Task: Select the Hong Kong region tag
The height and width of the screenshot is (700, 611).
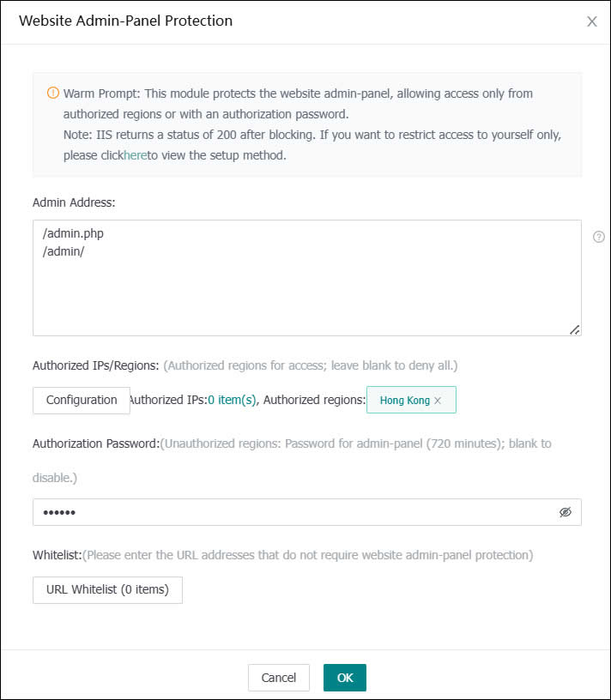Action: pos(405,400)
